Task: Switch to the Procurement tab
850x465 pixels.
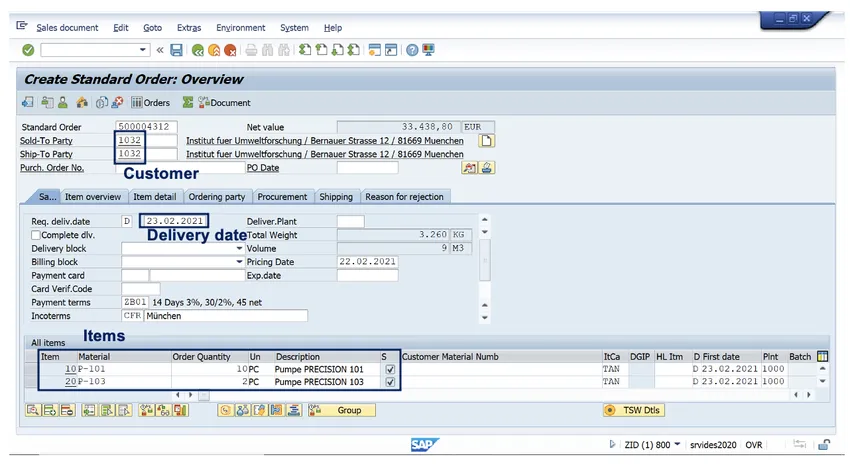Action: click(282, 197)
